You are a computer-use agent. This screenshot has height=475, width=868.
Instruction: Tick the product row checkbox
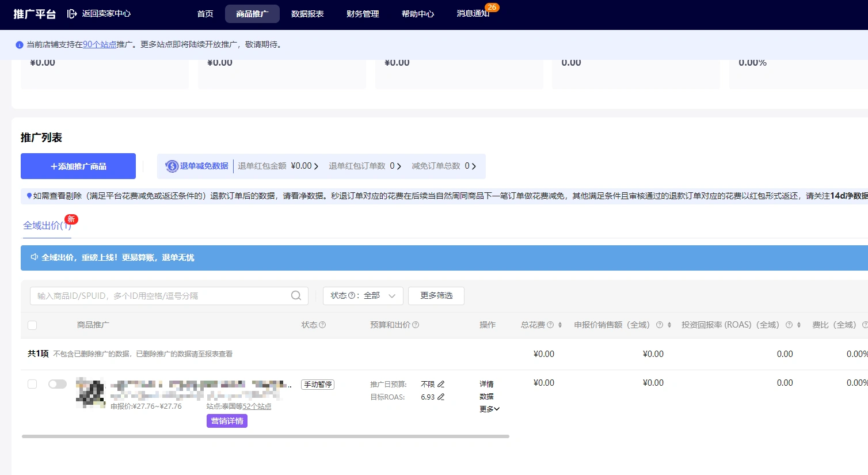click(32, 384)
